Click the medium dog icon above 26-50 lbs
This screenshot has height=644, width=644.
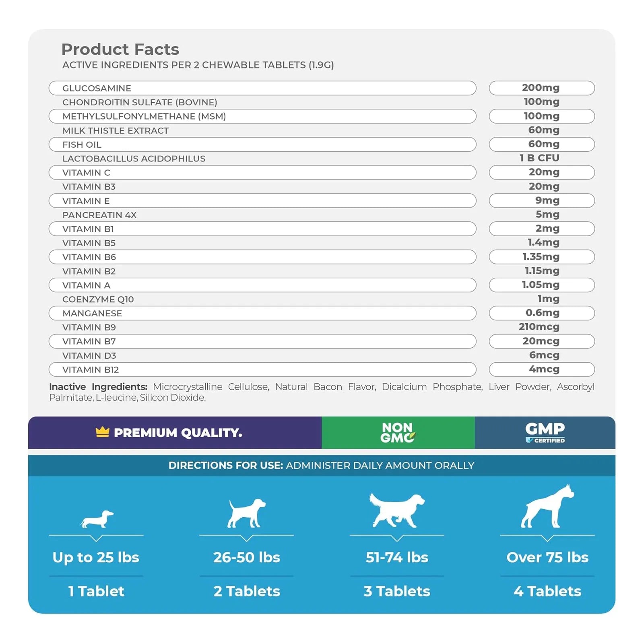click(247, 513)
